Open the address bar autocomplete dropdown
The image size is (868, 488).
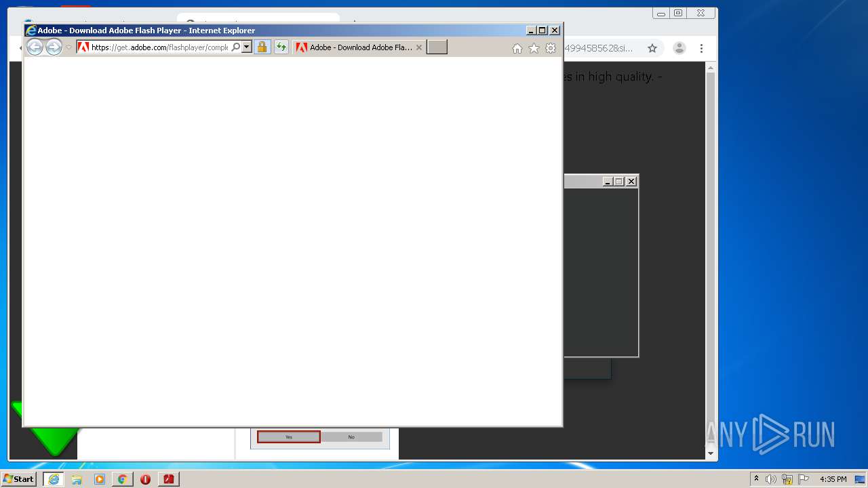point(247,47)
